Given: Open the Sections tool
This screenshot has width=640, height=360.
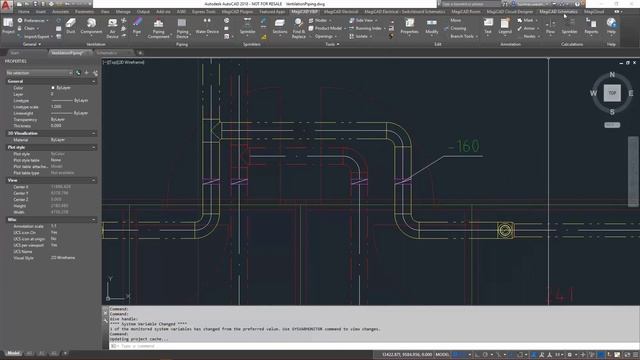Looking at the screenshot, I should coord(280,26).
